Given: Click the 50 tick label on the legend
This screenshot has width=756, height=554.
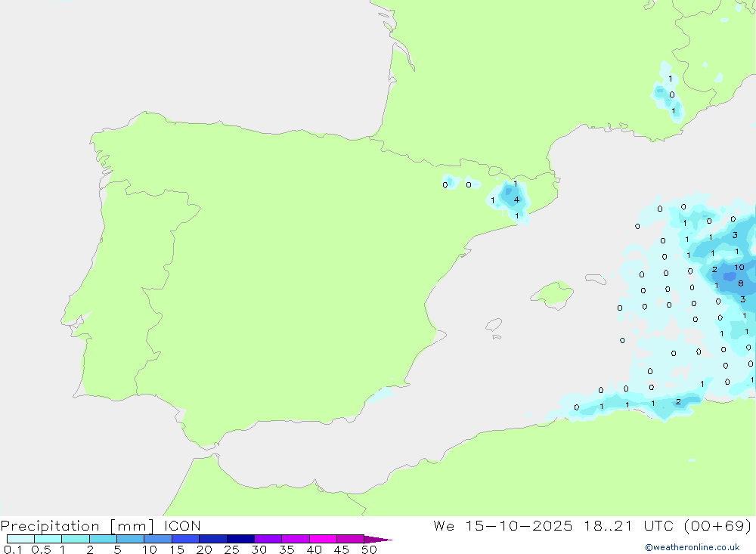Looking at the screenshot, I should coord(368,549).
